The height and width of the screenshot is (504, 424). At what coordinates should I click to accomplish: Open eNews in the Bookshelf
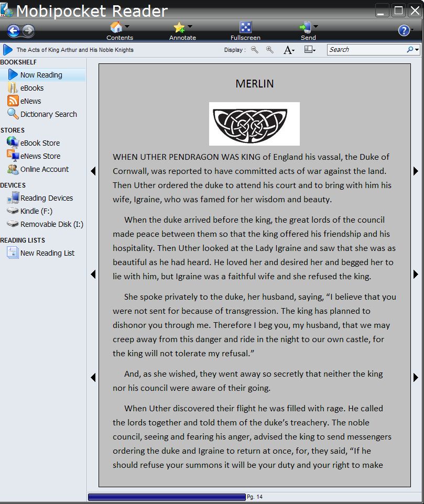[x=30, y=101]
